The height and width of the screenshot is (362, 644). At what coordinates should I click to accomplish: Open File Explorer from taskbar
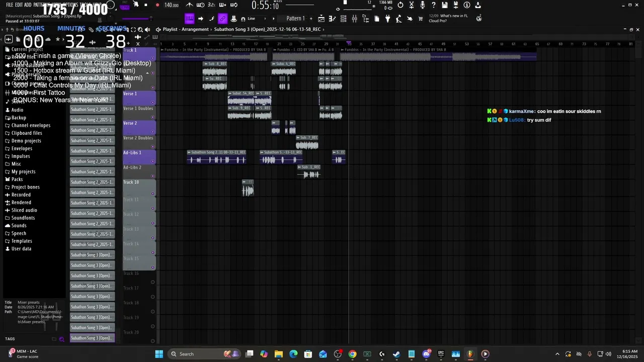[279, 354]
